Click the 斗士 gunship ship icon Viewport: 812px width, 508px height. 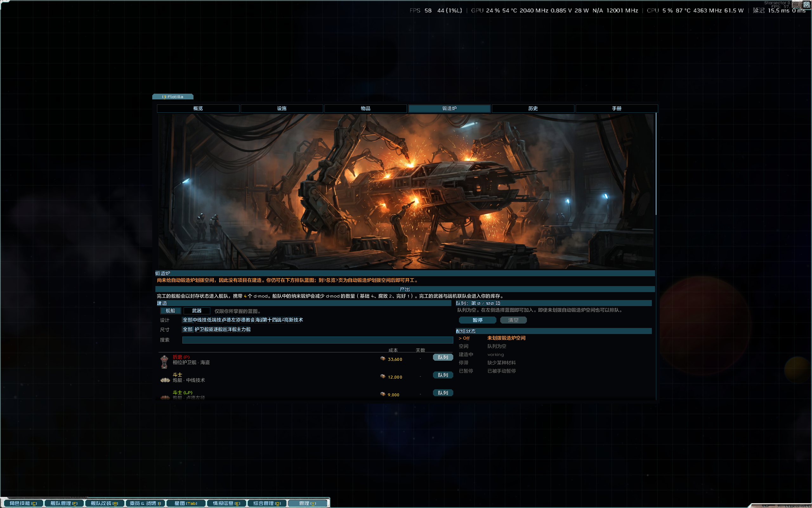(x=165, y=380)
